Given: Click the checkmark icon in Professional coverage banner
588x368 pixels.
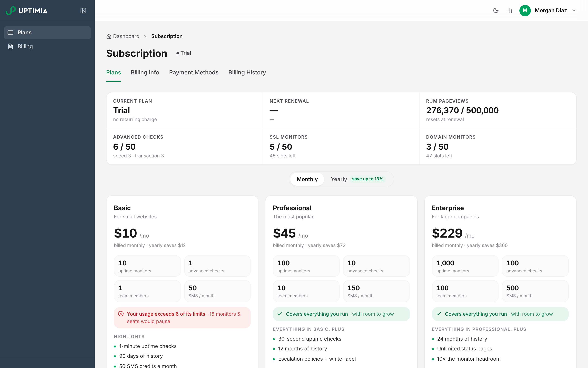Looking at the screenshot, I should [x=280, y=314].
